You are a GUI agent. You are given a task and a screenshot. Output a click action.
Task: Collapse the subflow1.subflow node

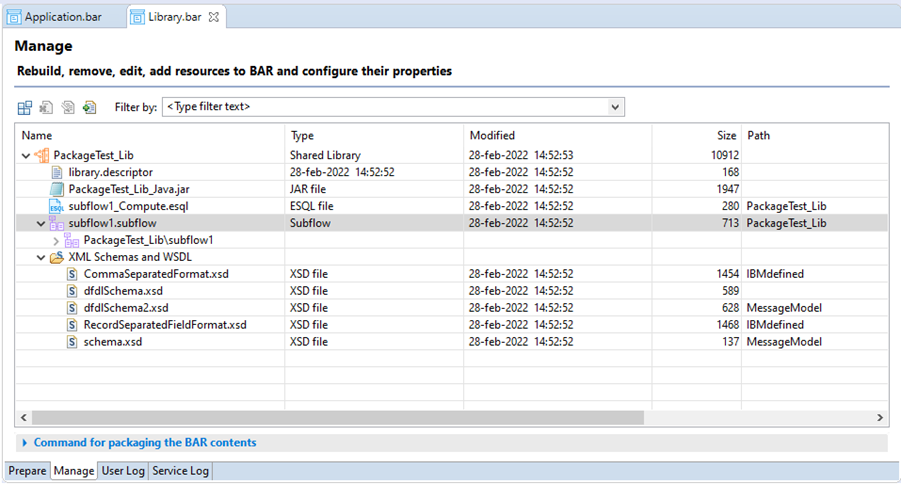(x=41, y=224)
